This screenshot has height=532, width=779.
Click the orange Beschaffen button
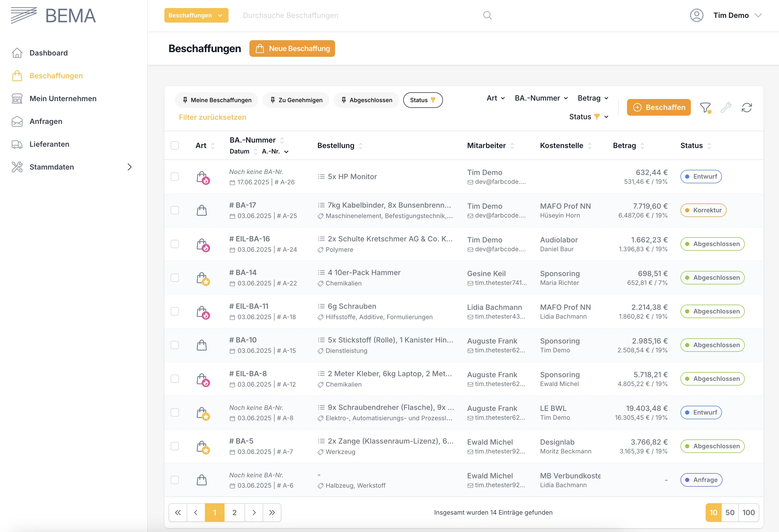[659, 108]
